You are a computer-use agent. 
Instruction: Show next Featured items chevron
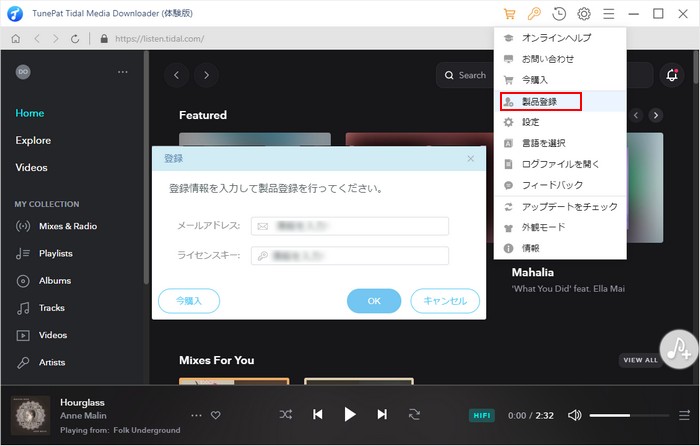[x=656, y=116]
